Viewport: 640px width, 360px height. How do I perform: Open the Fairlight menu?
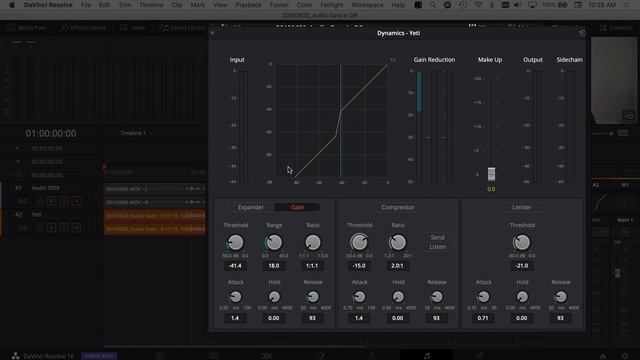[331, 5]
